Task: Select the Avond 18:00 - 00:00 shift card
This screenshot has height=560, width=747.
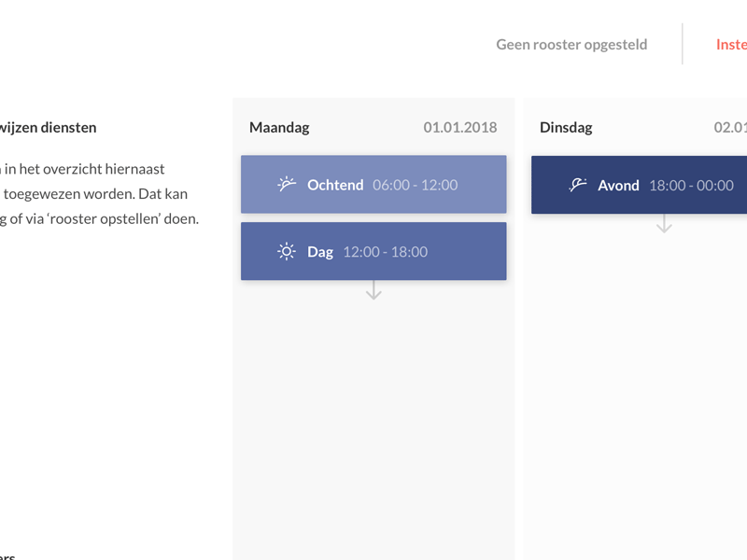Action: [640, 185]
